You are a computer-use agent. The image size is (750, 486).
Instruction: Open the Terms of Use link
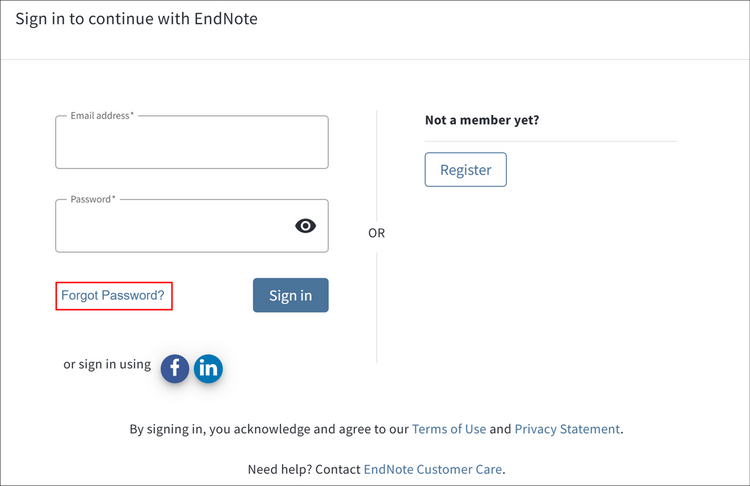[x=449, y=429]
